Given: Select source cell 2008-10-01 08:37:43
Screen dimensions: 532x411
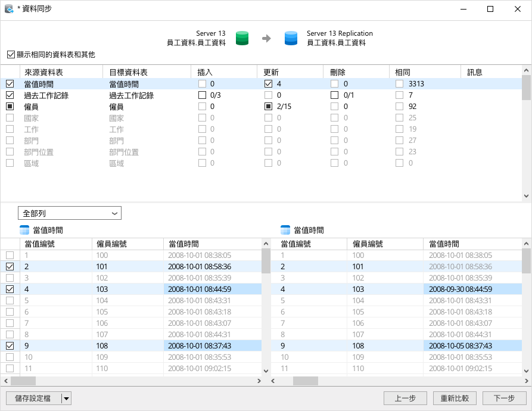Looking at the screenshot, I should coord(213,345).
